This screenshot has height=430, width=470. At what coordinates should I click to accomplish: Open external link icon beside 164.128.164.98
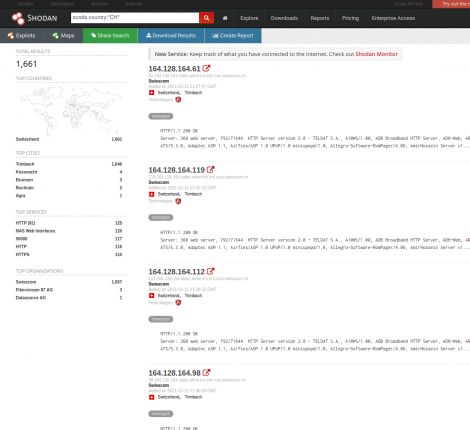coord(206,373)
